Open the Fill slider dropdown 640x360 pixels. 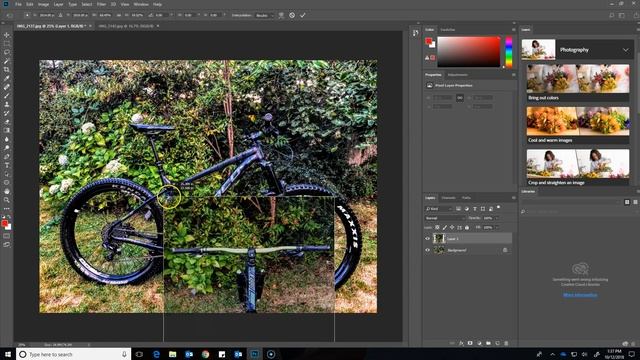(496, 227)
